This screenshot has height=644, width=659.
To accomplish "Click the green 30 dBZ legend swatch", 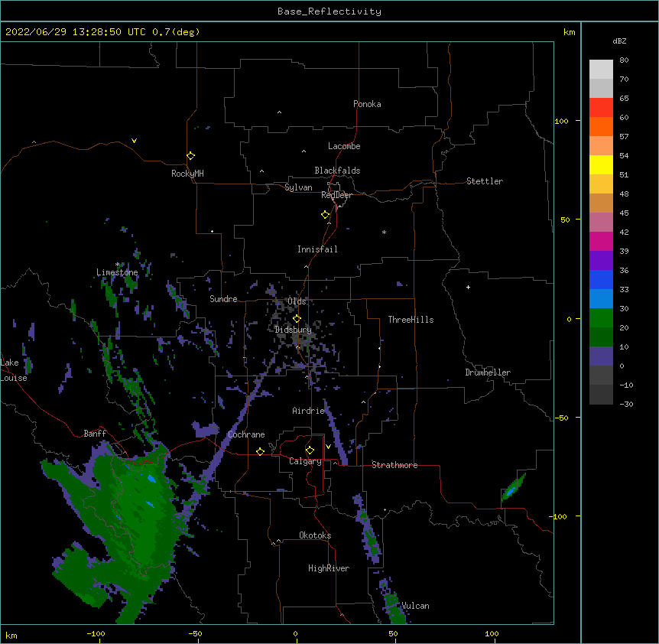I will click(x=601, y=318).
